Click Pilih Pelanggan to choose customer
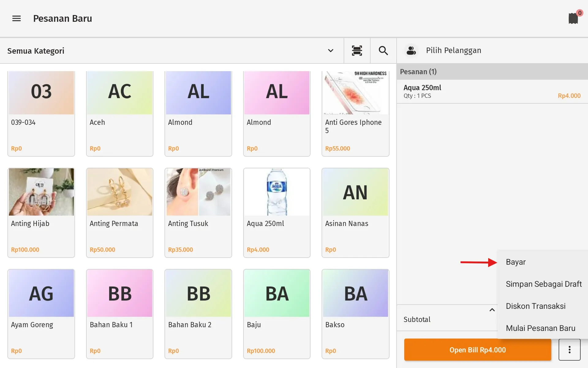588x368 pixels. pyautogui.click(x=453, y=51)
